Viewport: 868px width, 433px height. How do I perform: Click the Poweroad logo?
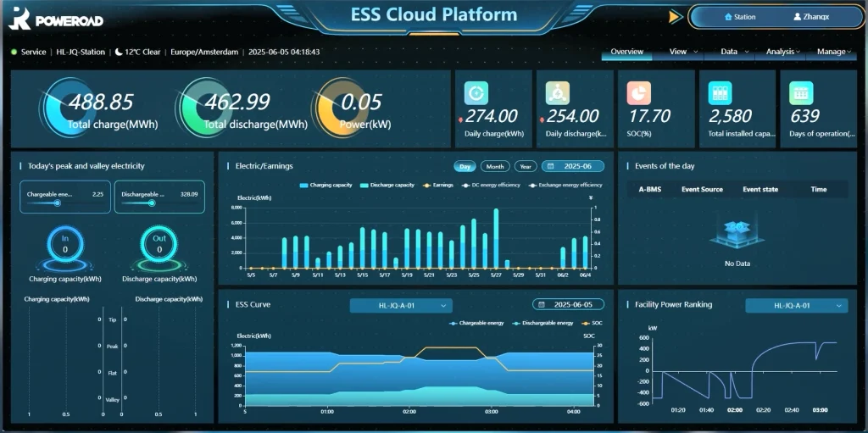click(59, 18)
